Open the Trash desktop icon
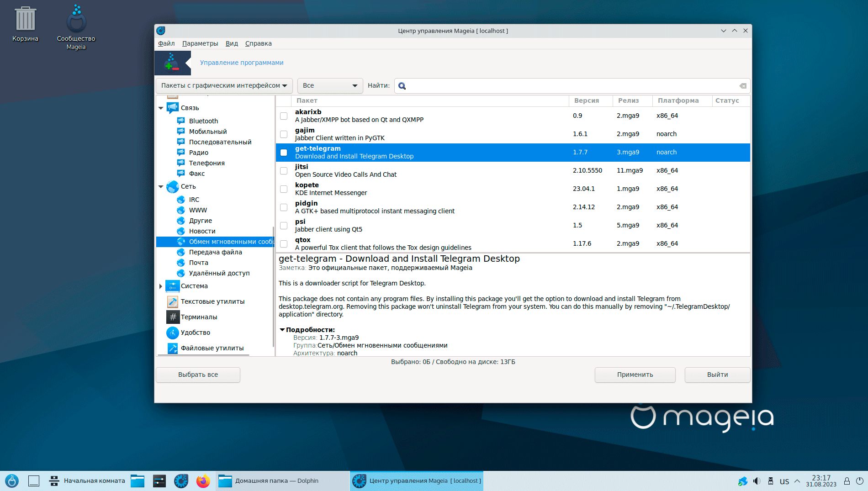Screen dimensions: 868x491 [25, 20]
